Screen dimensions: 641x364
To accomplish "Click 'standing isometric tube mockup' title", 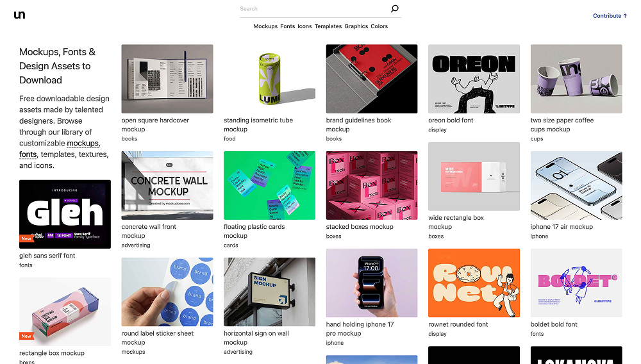I will [258, 124].
